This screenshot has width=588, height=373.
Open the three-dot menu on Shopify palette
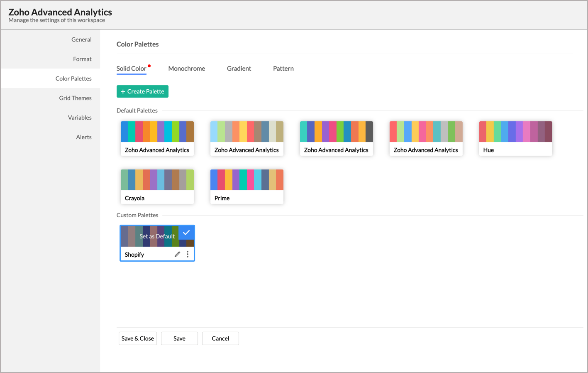pyautogui.click(x=188, y=254)
